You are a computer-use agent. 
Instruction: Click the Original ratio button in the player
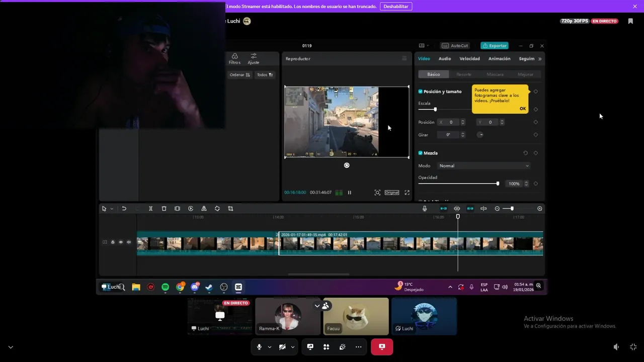pyautogui.click(x=392, y=193)
